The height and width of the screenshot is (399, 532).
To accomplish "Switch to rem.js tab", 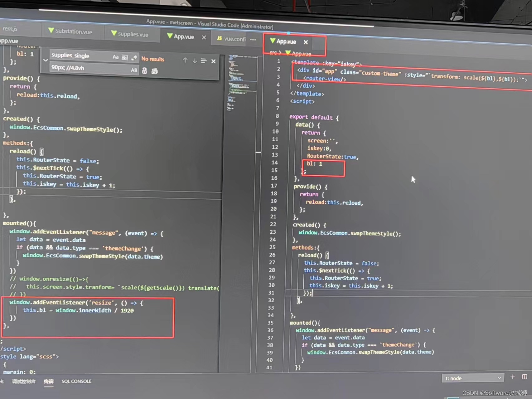I will click(x=10, y=29).
